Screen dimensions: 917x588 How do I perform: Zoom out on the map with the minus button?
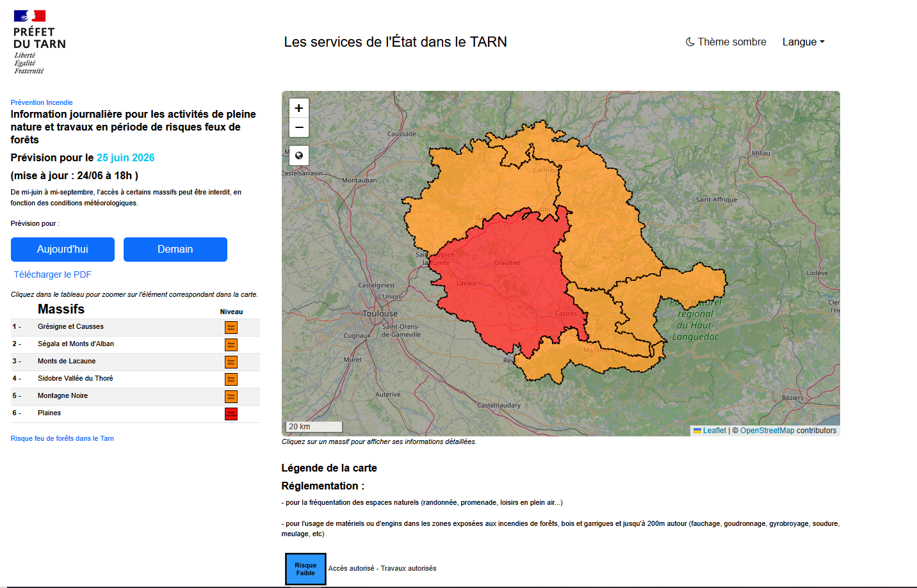point(299,127)
